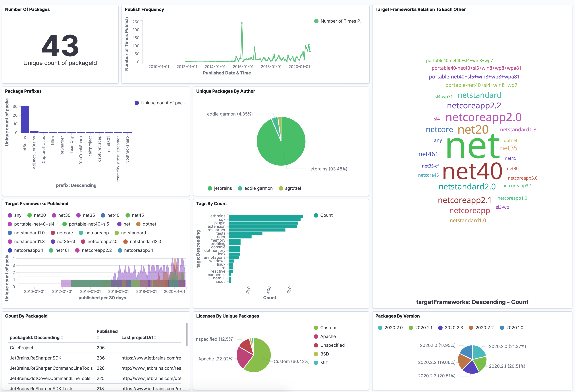This screenshot has height=392, width=575.
Task: Select '2020.2.0' legend in Packages By Version
Action: (x=390, y=328)
